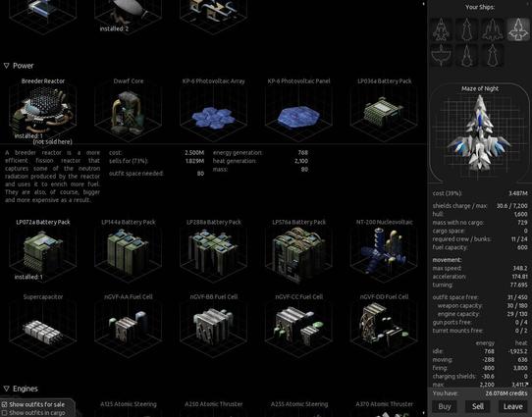The width and height of the screenshot is (532, 417).
Task: Click the 'energy generation:' outfit attribute
Action: 238,152
